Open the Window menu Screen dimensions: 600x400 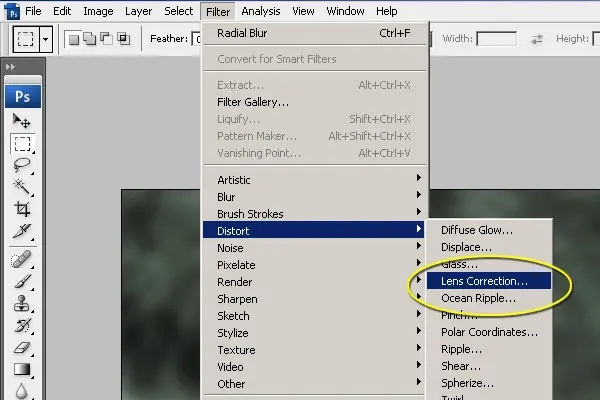(345, 11)
